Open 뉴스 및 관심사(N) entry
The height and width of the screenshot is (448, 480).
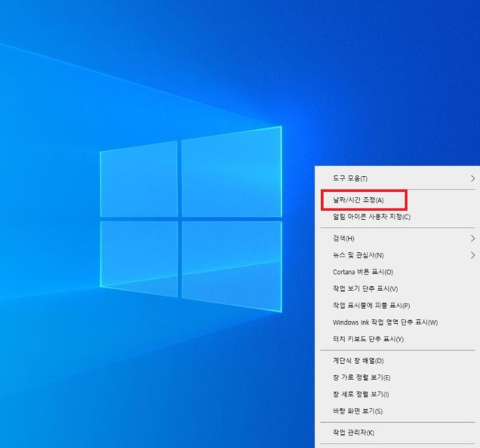click(398, 255)
